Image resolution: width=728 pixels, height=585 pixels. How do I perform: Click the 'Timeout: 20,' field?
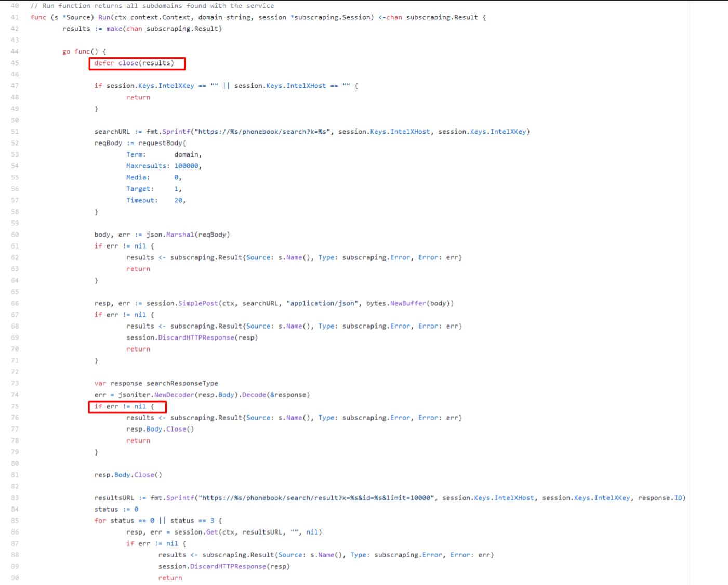pyautogui.click(x=156, y=200)
